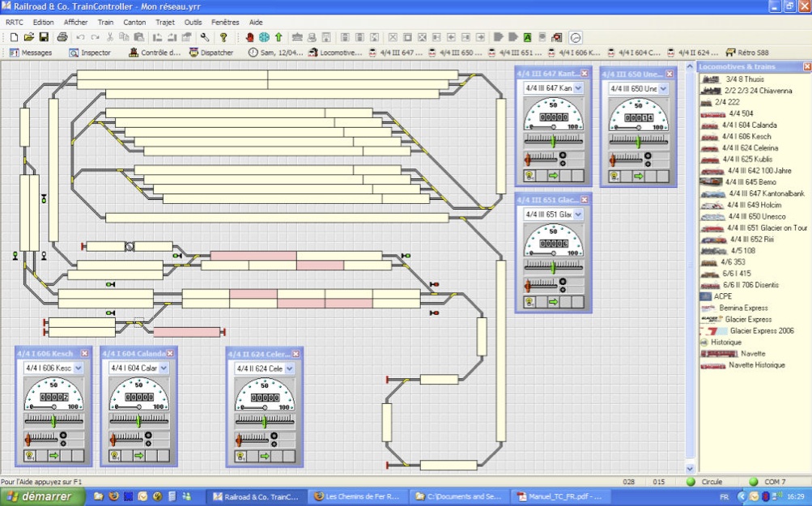Select the Glacier Express 2006 train
The width and height of the screenshot is (812, 506).
pos(762,330)
